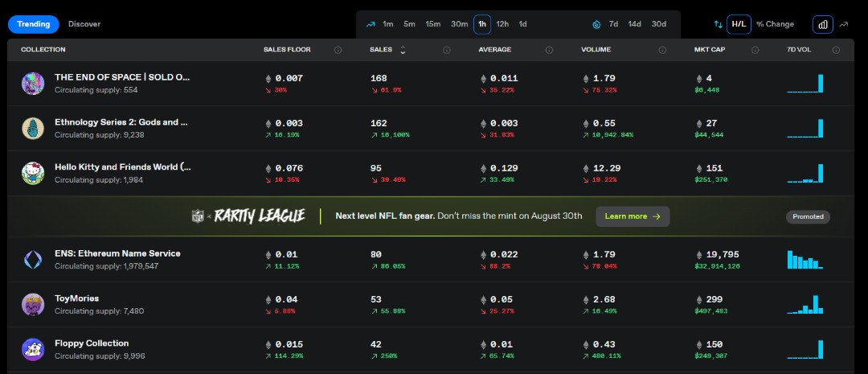This screenshot has height=374, width=868.
Task: Click the MKT CAP column header
Action: point(710,50)
